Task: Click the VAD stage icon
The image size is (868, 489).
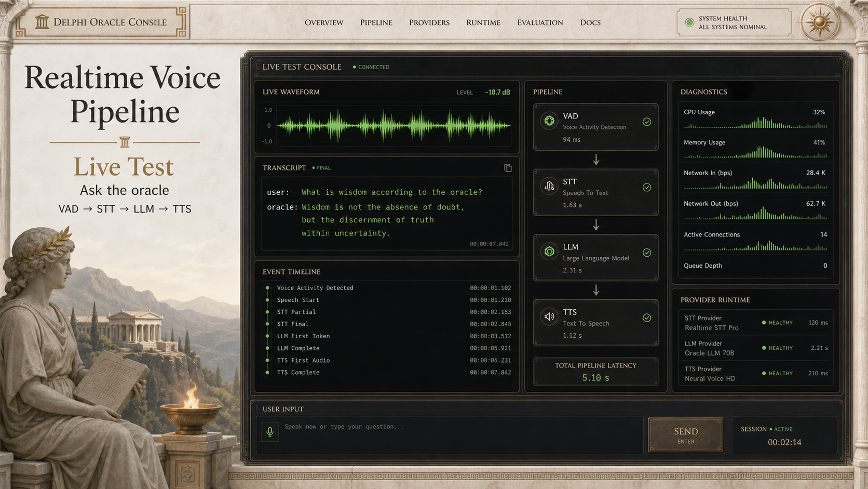Action: click(549, 121)
